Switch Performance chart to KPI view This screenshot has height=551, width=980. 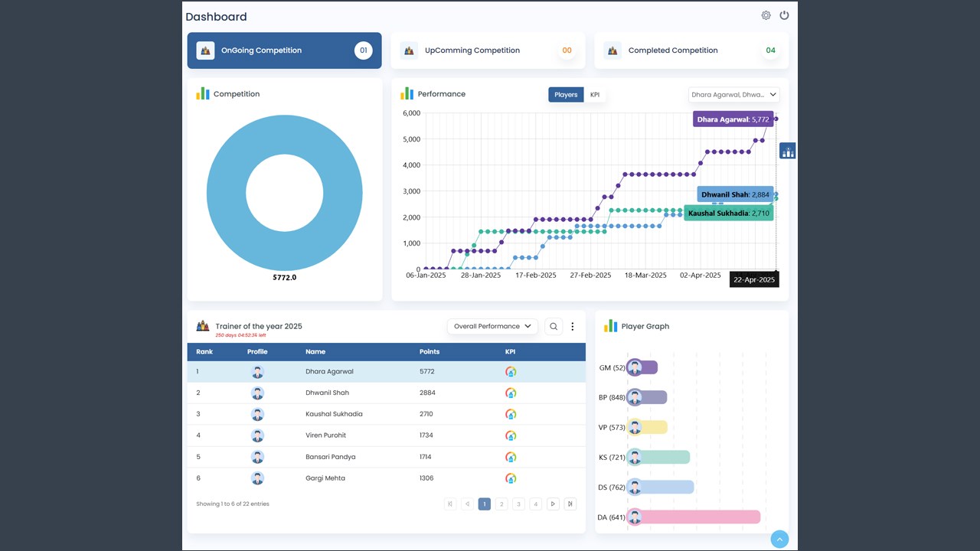tap(595, 95)
